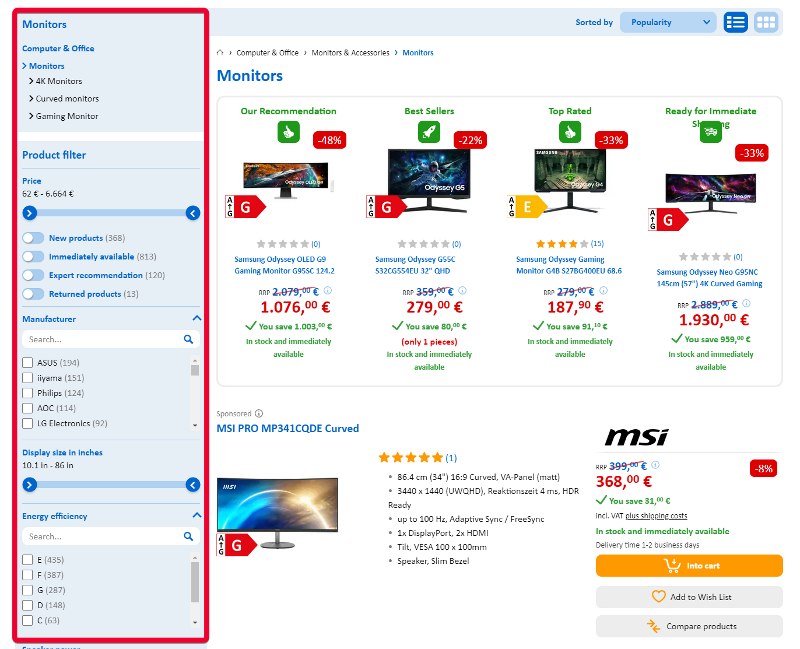Image resolution: width=800 pixels, height=649 pixels.
Task: Open Samsung Odyssey OLED G9 product image
Action: click(288, 180)
